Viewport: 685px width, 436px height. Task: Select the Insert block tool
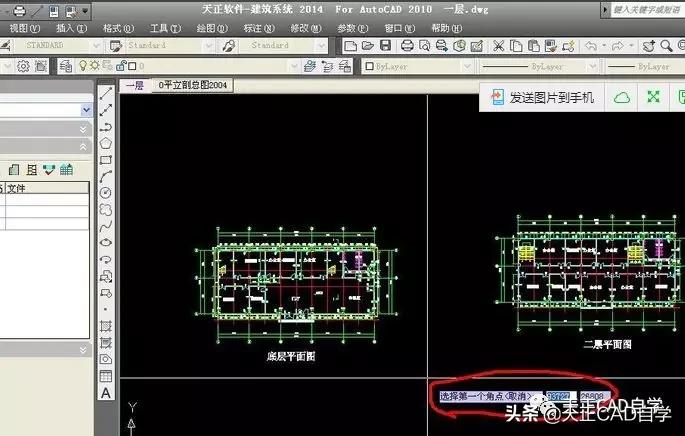click(106, 276)
